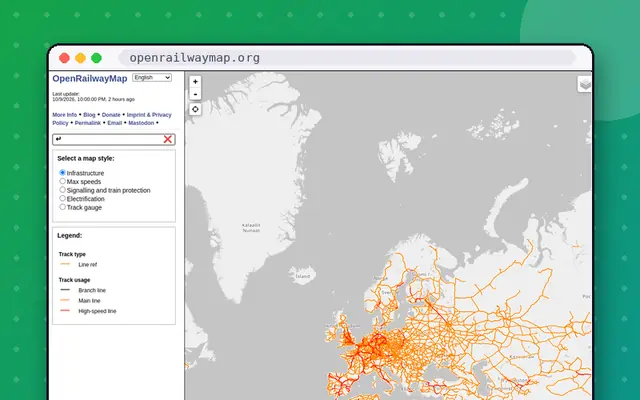Select the Track gauge map style
The image size is (640, 400).
coord(62,207)
